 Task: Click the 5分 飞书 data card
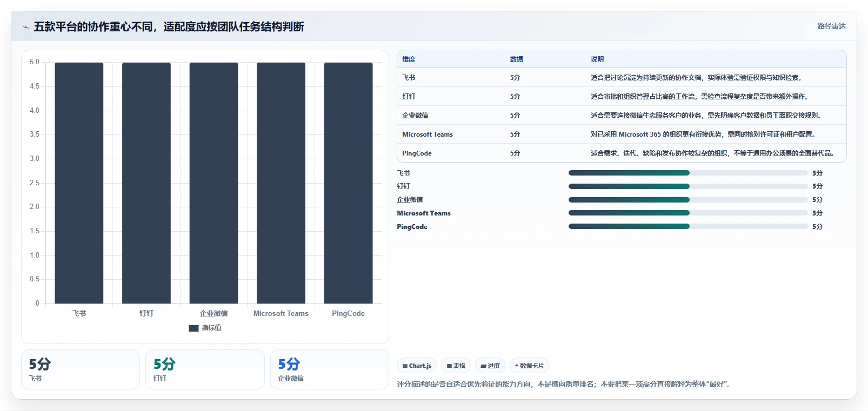tap(81, 369)
